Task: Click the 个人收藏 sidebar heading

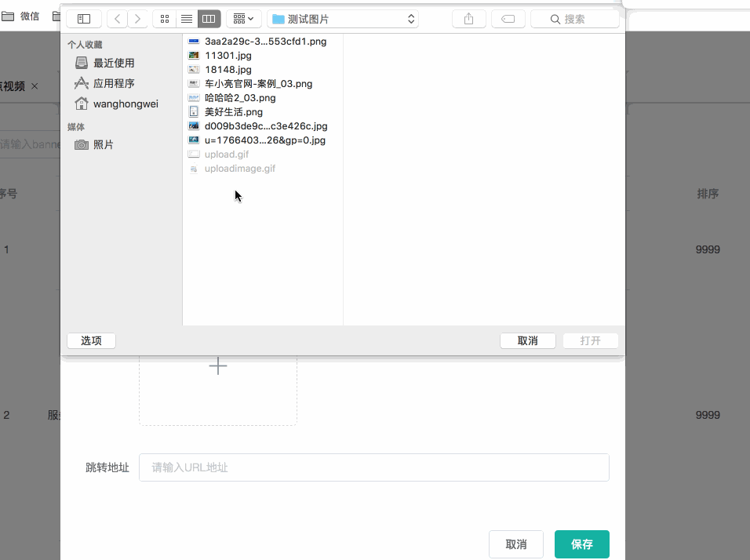Action: click(x=86, y=45)
